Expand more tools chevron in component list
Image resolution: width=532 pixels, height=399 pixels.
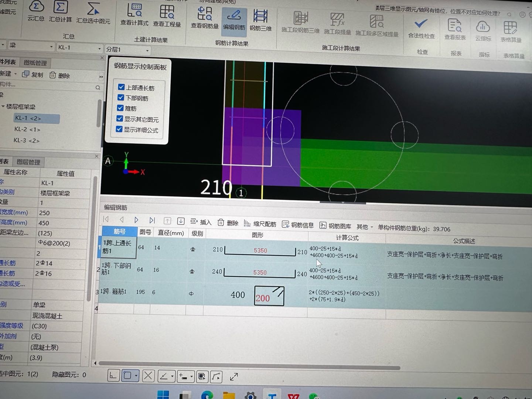coord(101,77)
